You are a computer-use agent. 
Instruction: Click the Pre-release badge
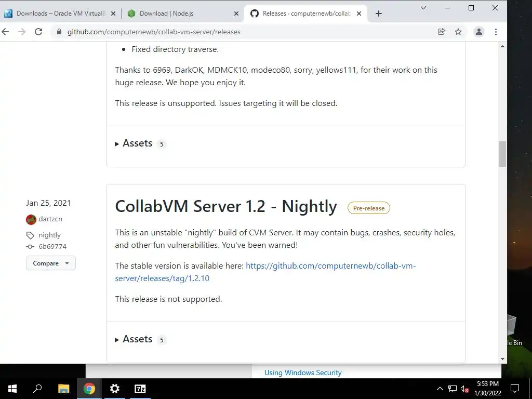pos(369,208)
